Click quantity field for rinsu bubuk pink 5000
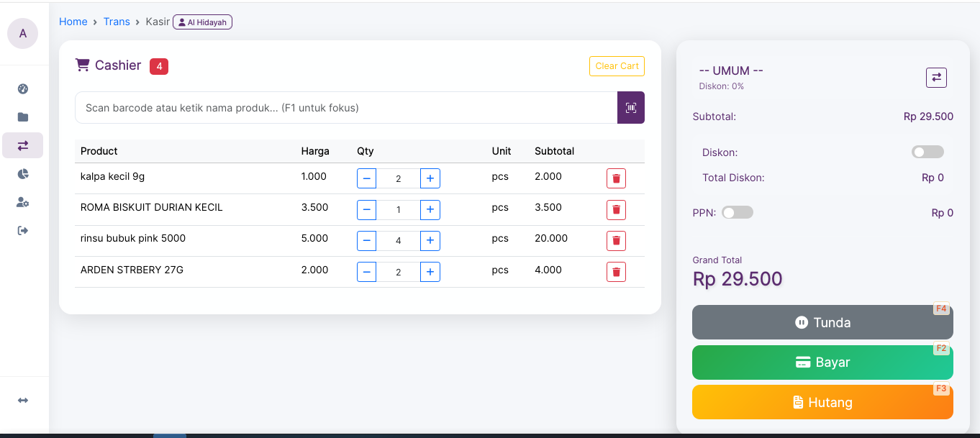 tap(399, 241)
